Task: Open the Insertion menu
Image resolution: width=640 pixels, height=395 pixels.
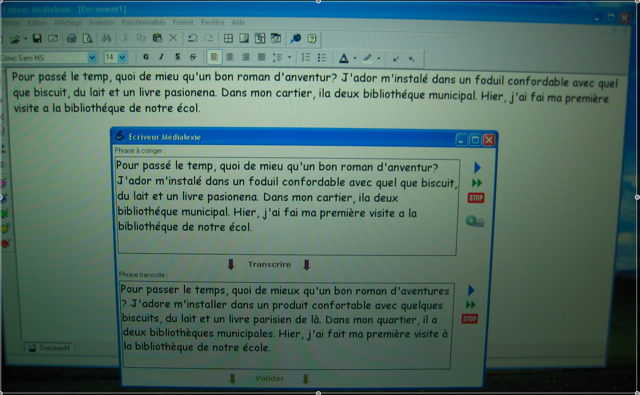Action: tap(102, 22)
